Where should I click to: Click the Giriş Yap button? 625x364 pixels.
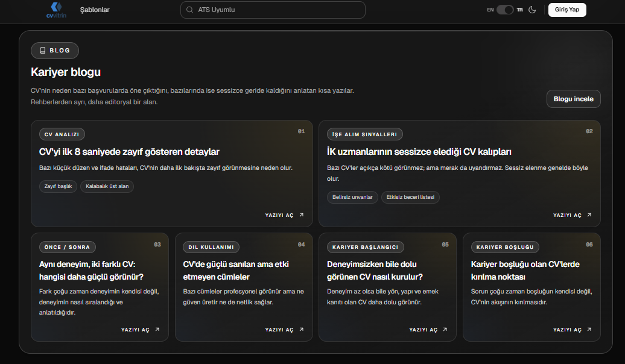pyautogui.click(x=567, y=10)
